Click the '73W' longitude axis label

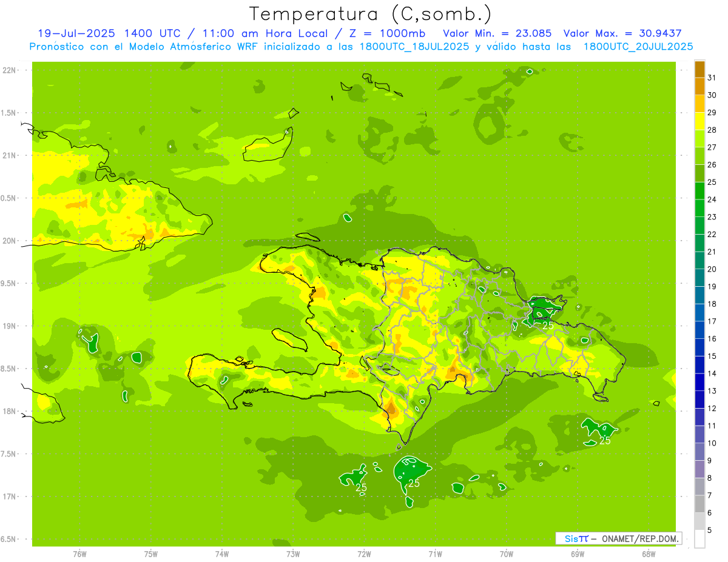pos(293,554)
